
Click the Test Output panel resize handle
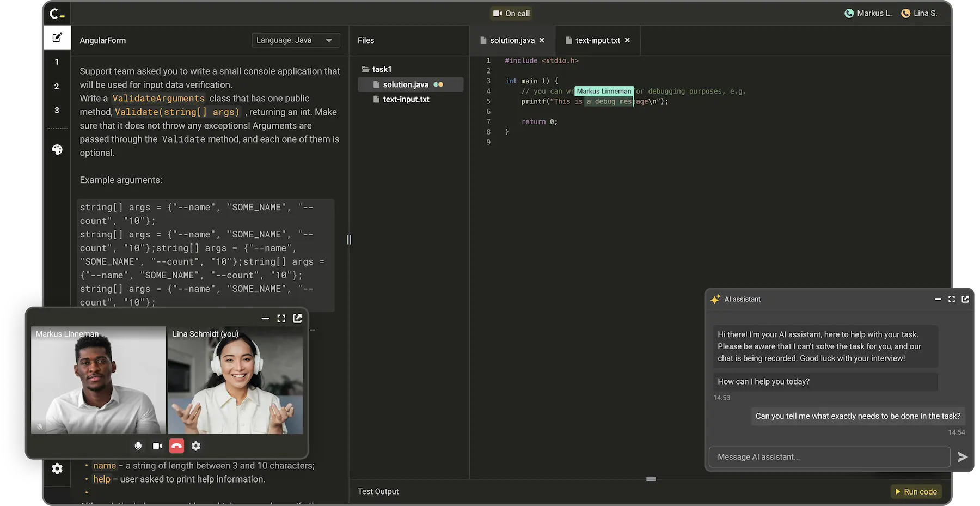pyautogui.click(x=651, y=479)
